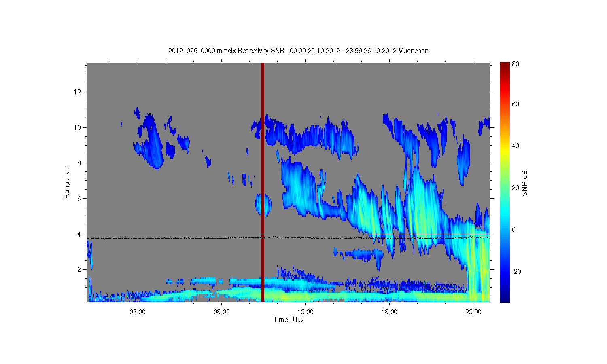The width and height of the screenshot is (607, 364).
Task: Click the '20' colorbar value label
Action: coord(516,188)
